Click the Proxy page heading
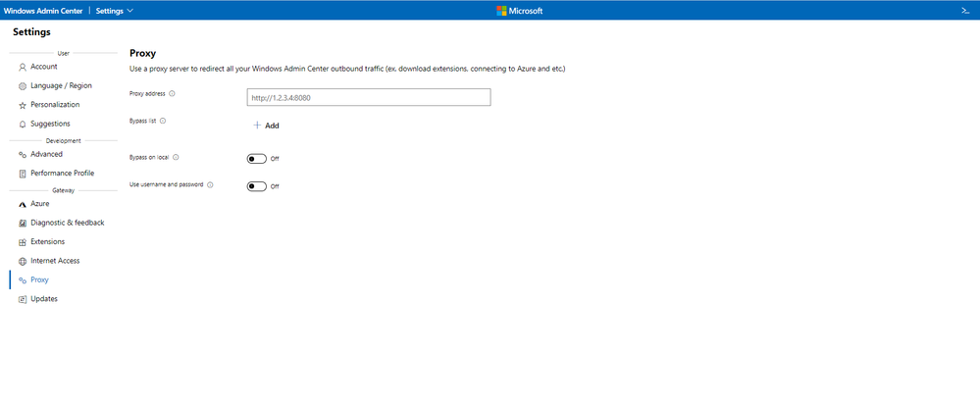Image resolution: width=980 pixels, height=405 pixels. (142, 53)
